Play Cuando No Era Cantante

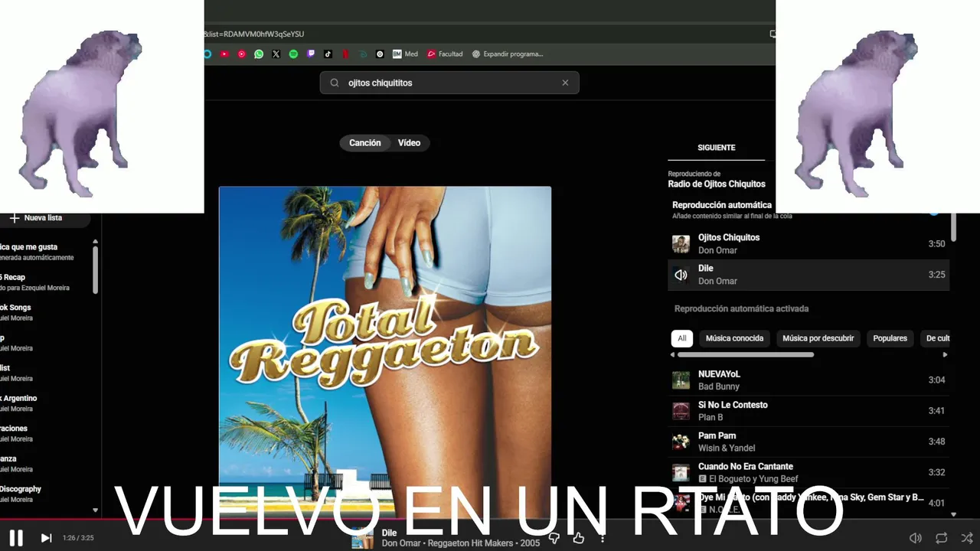[x=808, y=472]
